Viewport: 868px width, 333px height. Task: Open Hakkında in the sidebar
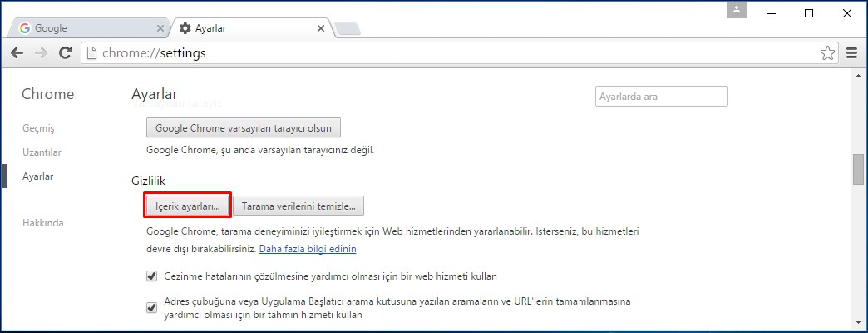42,223
